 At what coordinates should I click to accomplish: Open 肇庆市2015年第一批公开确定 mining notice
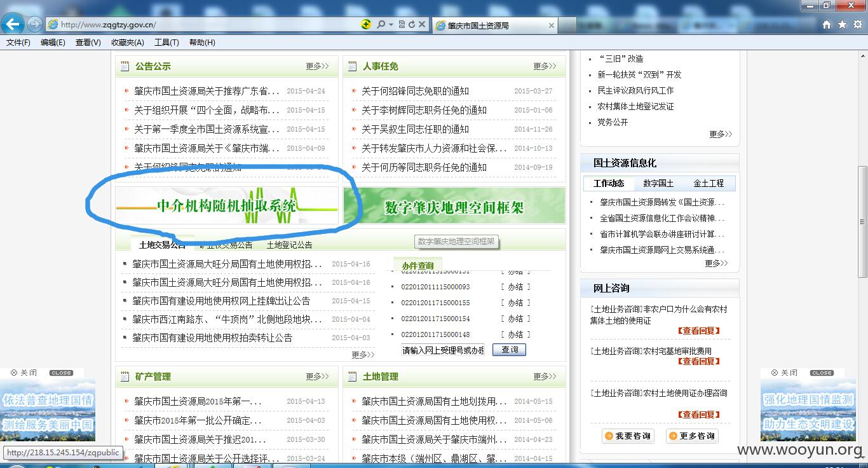pos(198,420)
